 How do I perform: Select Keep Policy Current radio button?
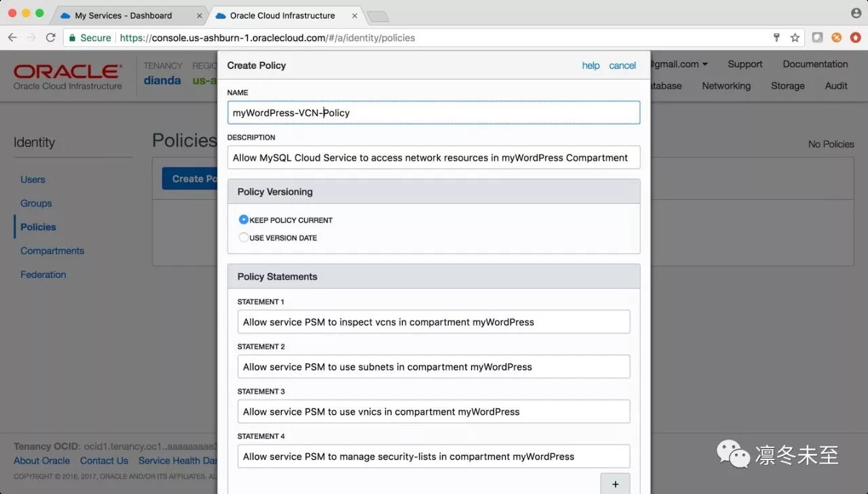[243, 220]
